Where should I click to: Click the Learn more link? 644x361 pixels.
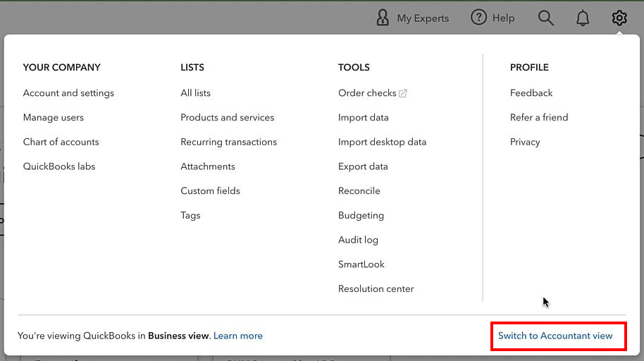238,336
